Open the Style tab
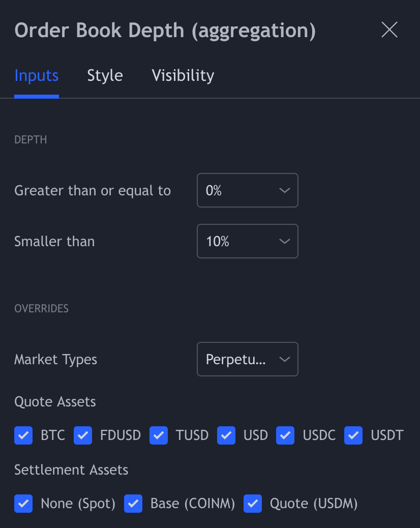This screenshot has width=420, height=528. pyautogui.click(x=105, y=76)
